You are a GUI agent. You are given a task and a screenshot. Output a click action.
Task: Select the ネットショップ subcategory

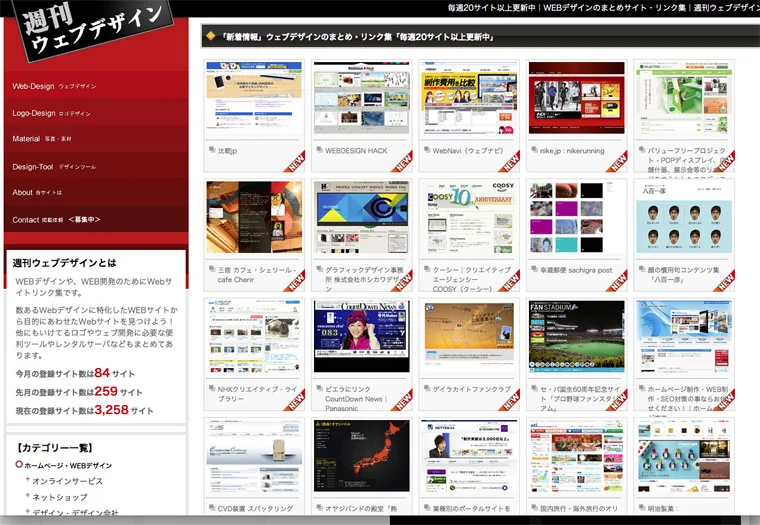pyautogui.click(x=60, y=497)
